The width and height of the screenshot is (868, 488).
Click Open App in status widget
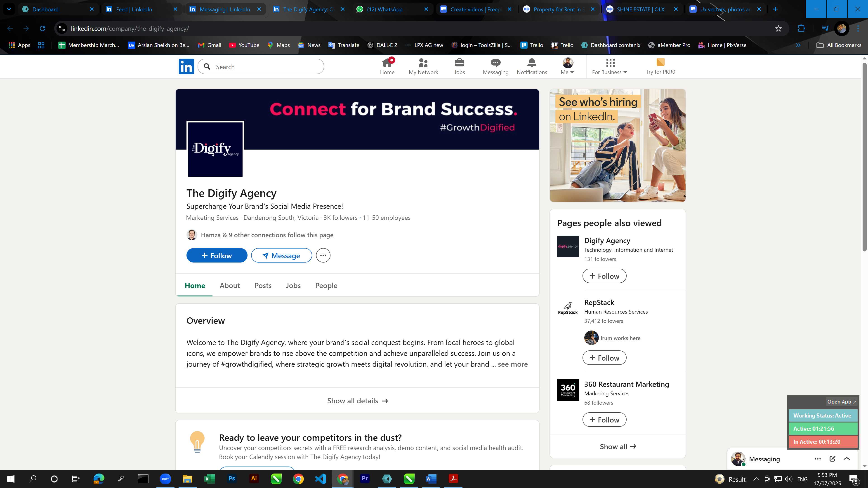(841, 401)
